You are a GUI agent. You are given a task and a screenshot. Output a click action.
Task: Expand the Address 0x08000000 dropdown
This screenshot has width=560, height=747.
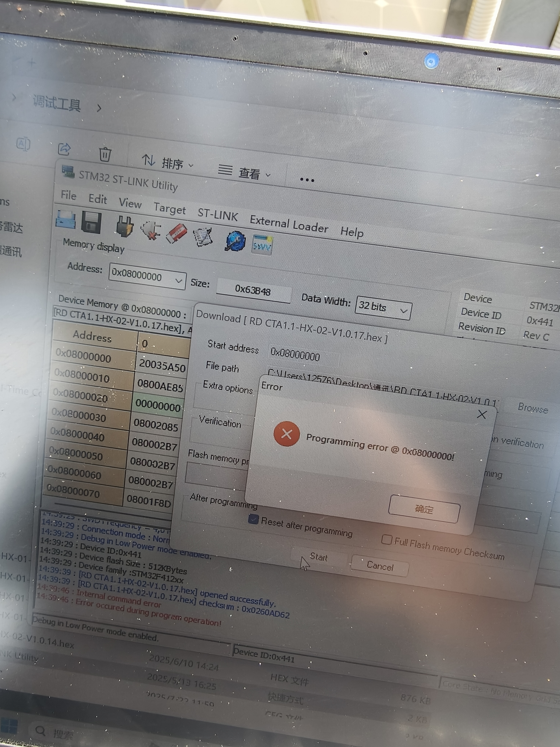pos(178,281)
